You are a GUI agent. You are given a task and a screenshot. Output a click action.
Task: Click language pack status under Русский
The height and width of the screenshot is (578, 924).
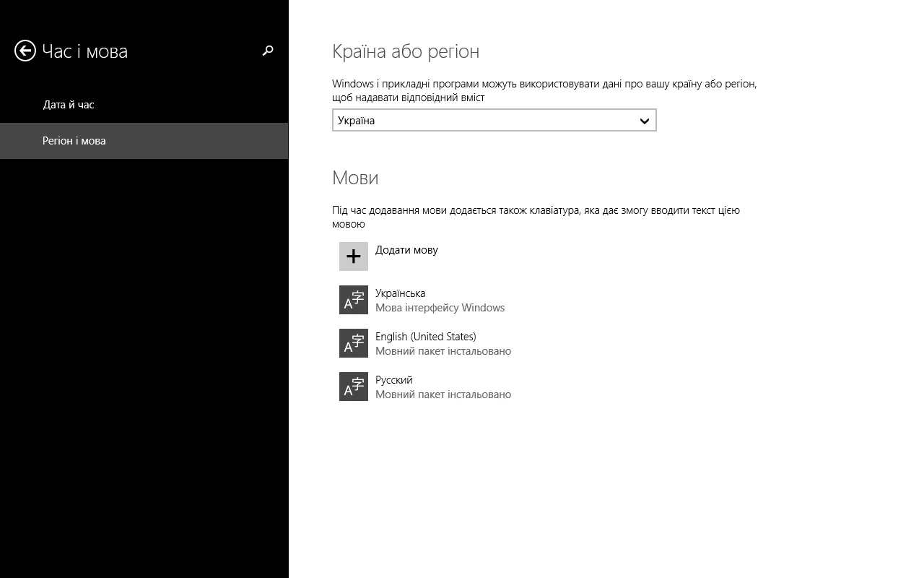click(443, 394)
